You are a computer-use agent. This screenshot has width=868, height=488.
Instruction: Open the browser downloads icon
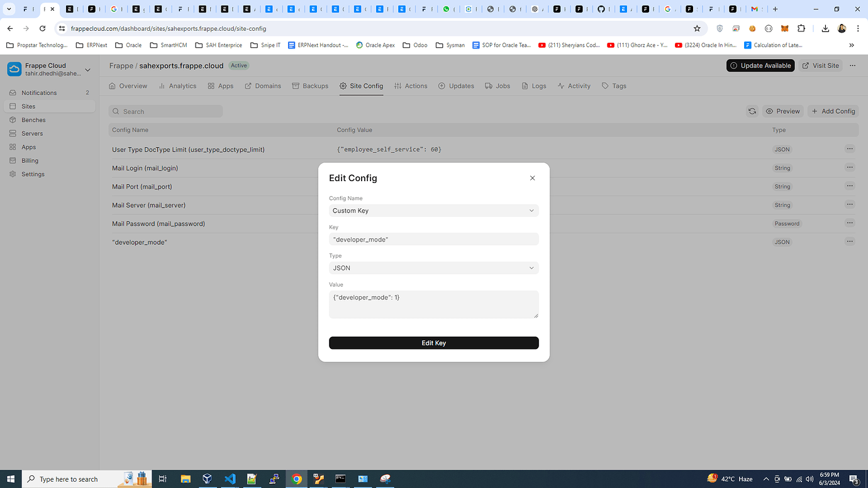825,28
